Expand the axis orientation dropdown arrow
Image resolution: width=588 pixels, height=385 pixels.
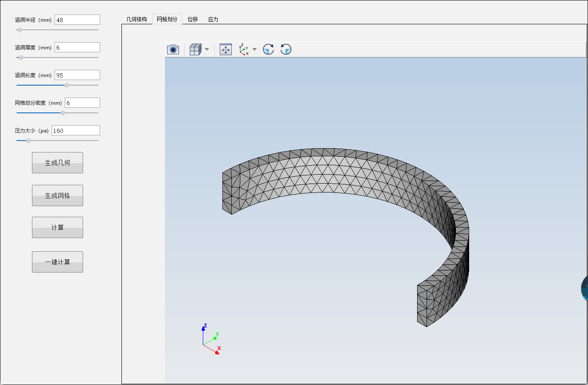point(255,49)
